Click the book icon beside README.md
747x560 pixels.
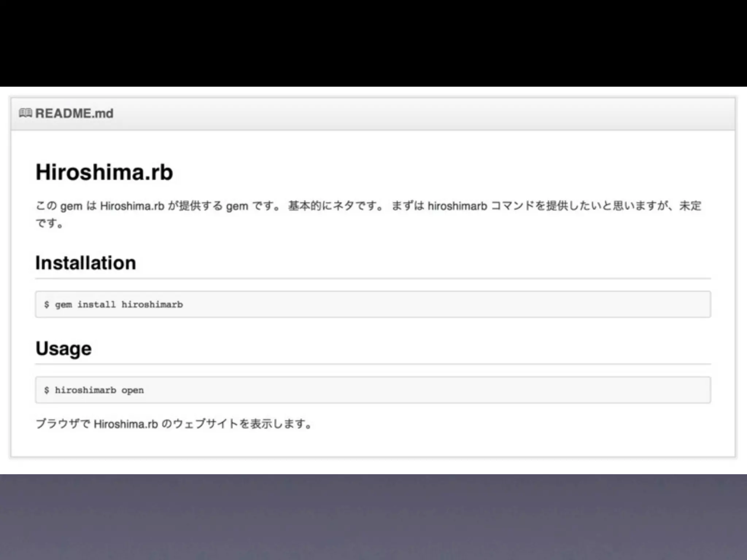[x=26, y=113]
